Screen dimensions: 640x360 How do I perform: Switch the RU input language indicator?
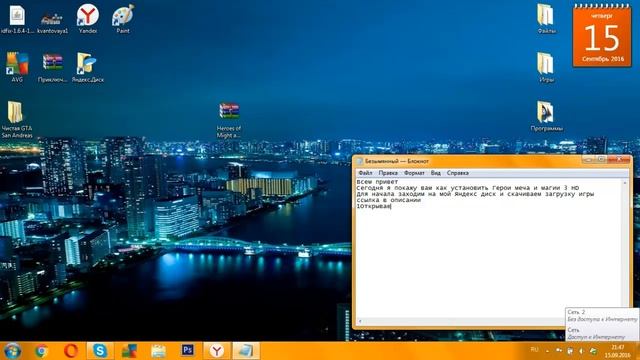(534, 350)
